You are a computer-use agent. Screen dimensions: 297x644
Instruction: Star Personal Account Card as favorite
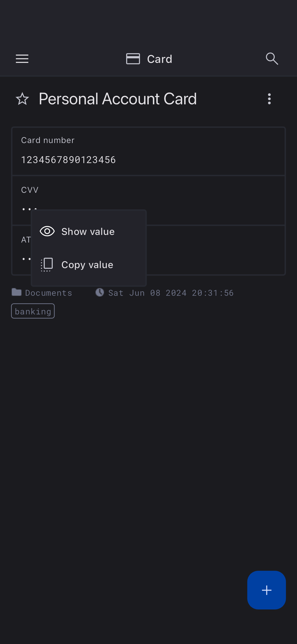(22, 99)
